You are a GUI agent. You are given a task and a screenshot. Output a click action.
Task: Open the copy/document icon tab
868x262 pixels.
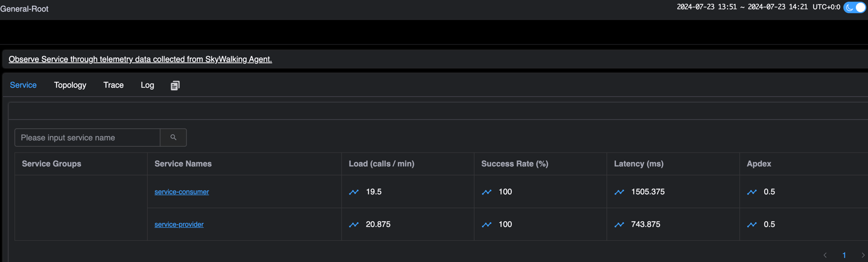tap(175, 86)
